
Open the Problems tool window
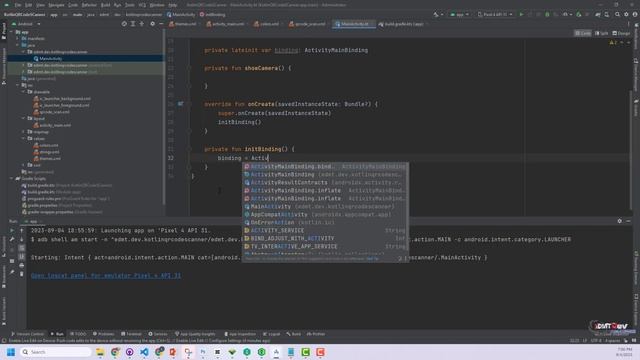point(103,334)
